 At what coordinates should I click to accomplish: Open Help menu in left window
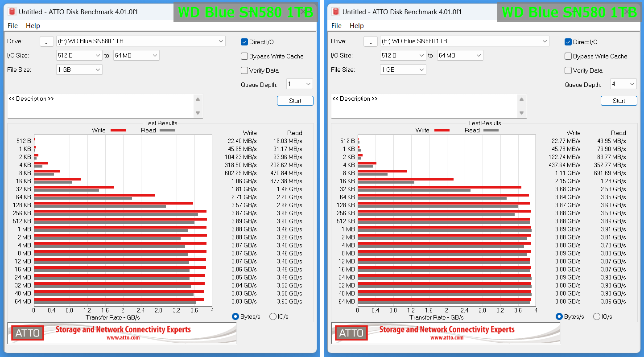click(33, 26)
